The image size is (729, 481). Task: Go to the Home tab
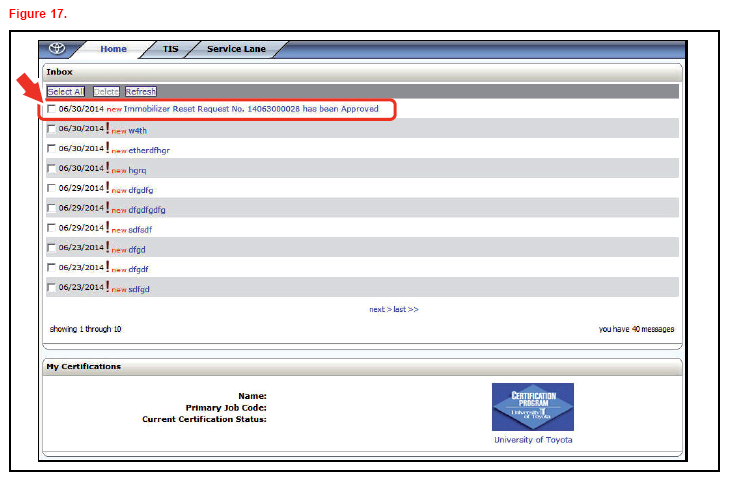113,49
